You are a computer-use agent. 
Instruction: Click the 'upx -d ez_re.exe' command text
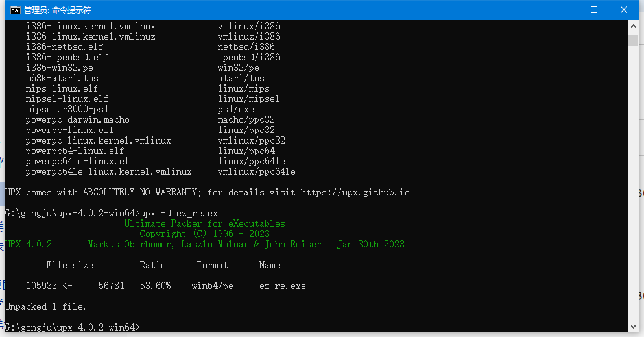(x=181, y=213)
